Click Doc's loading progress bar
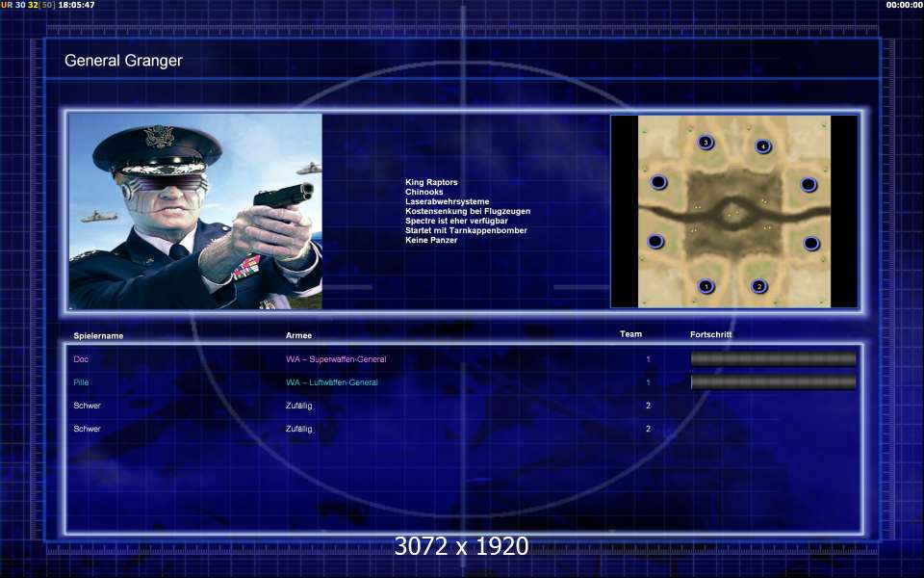Screen dimensions: 924x578 pyautogui.click(x=773, y=358)
